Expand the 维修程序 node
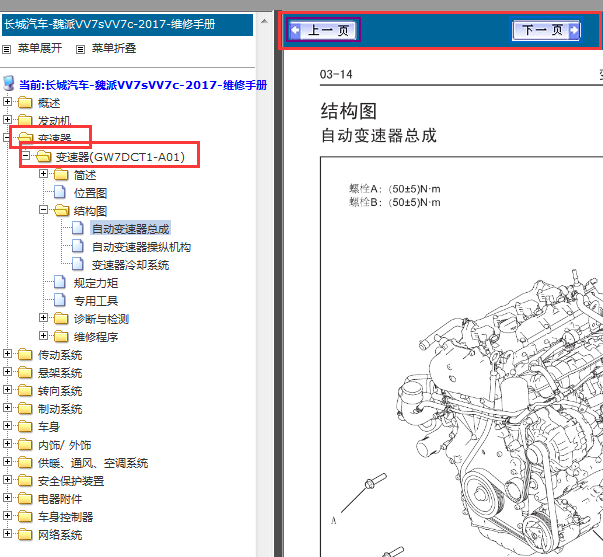Screen dimensions: 603x557 click(43, 336)
